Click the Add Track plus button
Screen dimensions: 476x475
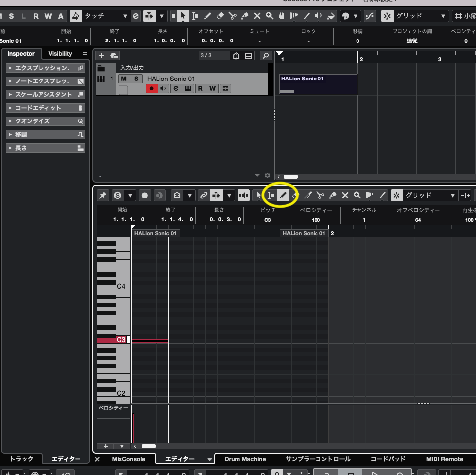point(101,55)
